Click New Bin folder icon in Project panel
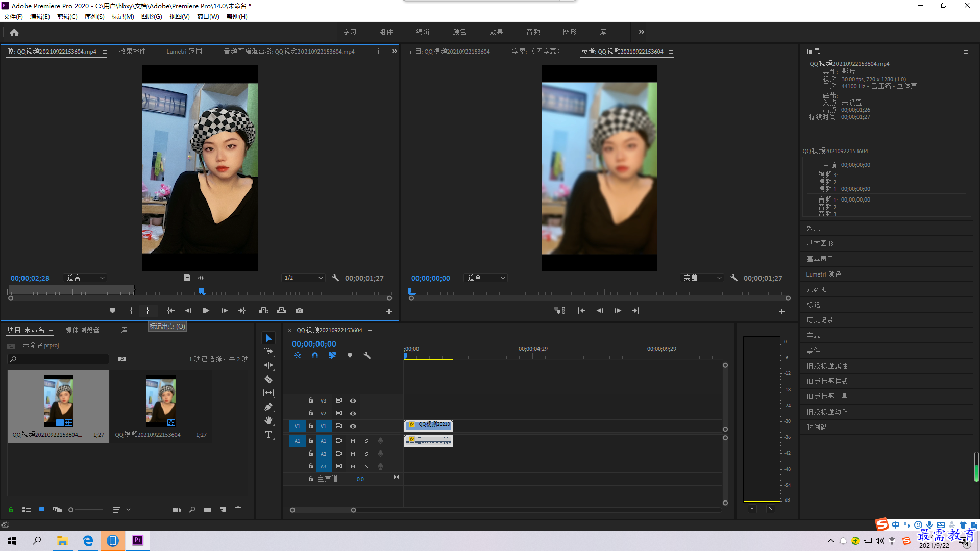980x551 pixels. tap(207, 510)
